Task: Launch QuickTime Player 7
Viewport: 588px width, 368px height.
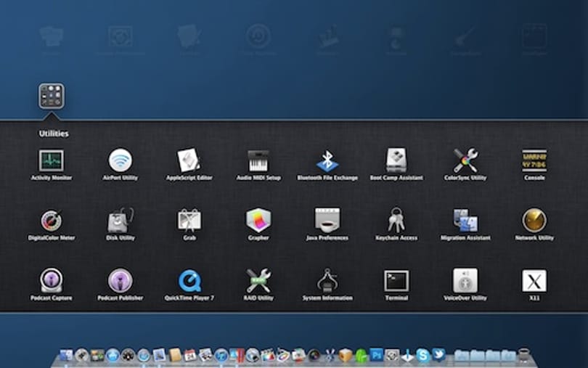Action: (x=189, y=281)
